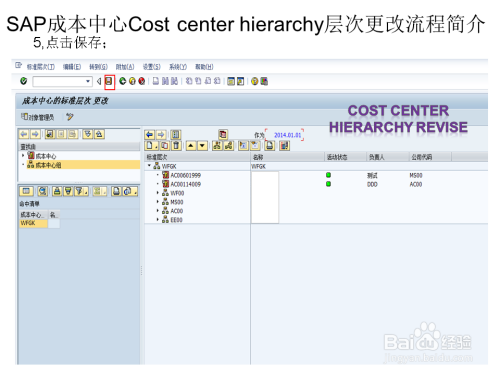Click the Move down black triangle button

[202, 146]
